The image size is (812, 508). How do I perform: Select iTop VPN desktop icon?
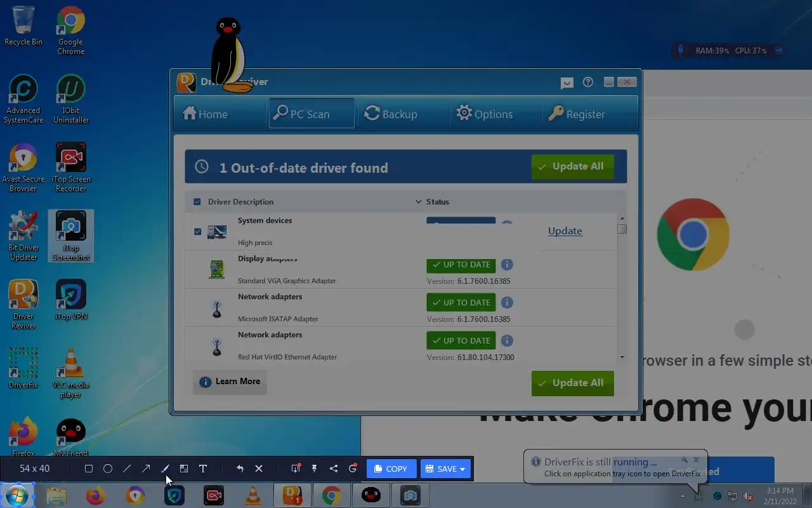[71, 299]
